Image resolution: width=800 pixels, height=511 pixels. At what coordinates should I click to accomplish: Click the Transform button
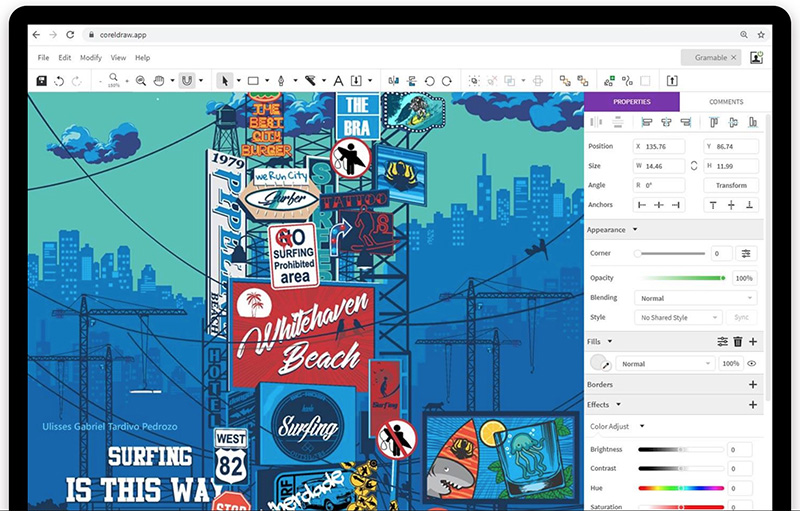tap(731, 185)
